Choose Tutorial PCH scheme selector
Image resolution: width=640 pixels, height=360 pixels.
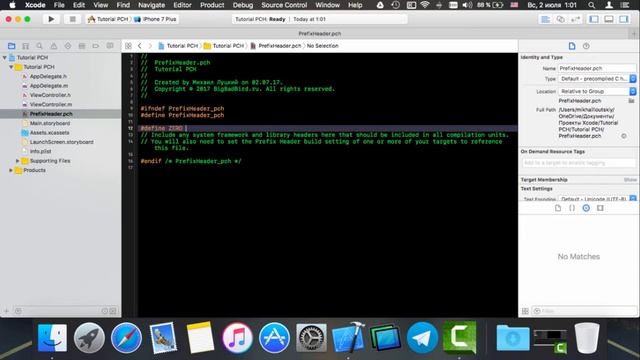click(108, 19)
